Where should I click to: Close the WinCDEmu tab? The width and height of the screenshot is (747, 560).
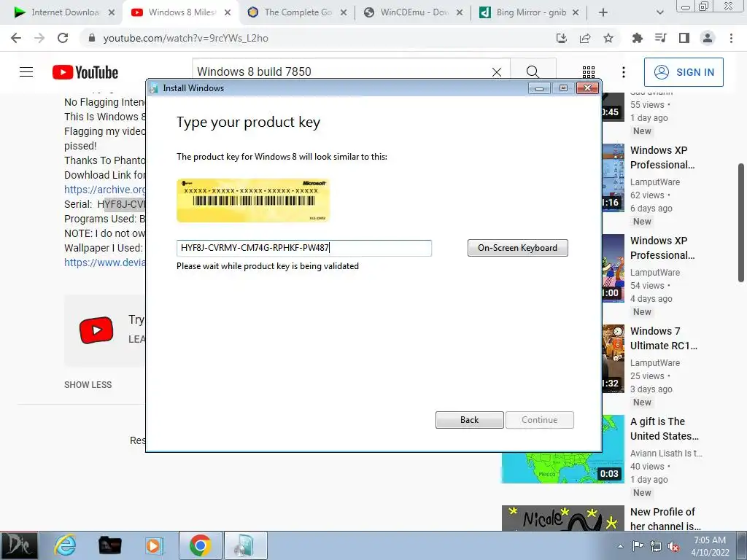tap(460, 13)
